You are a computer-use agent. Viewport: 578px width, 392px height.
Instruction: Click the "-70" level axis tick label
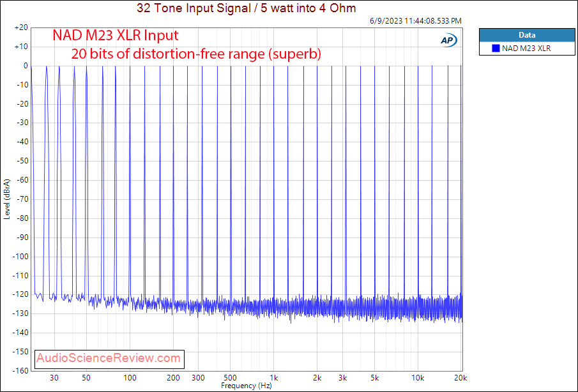(22, 199)
